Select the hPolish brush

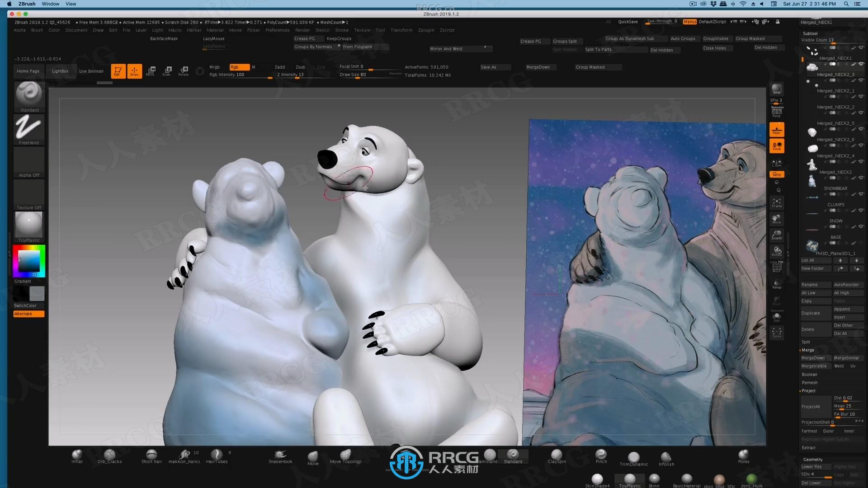666,459
